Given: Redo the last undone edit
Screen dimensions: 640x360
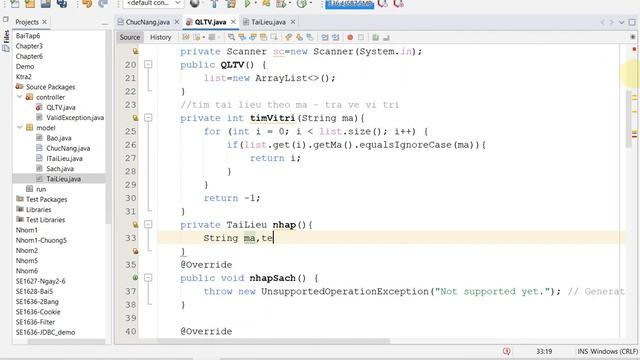Looking at the screenshot, I should point(103,4).
